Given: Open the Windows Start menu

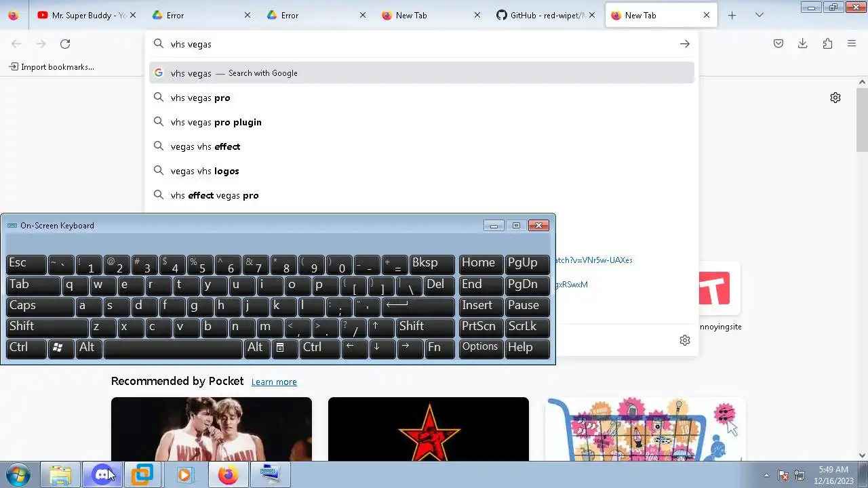Looking at the screenshot, I should pos(18,474).
